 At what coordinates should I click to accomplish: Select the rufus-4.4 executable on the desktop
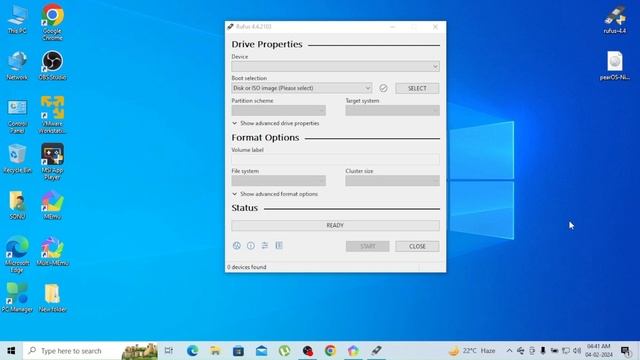click(x=615, y=20)
